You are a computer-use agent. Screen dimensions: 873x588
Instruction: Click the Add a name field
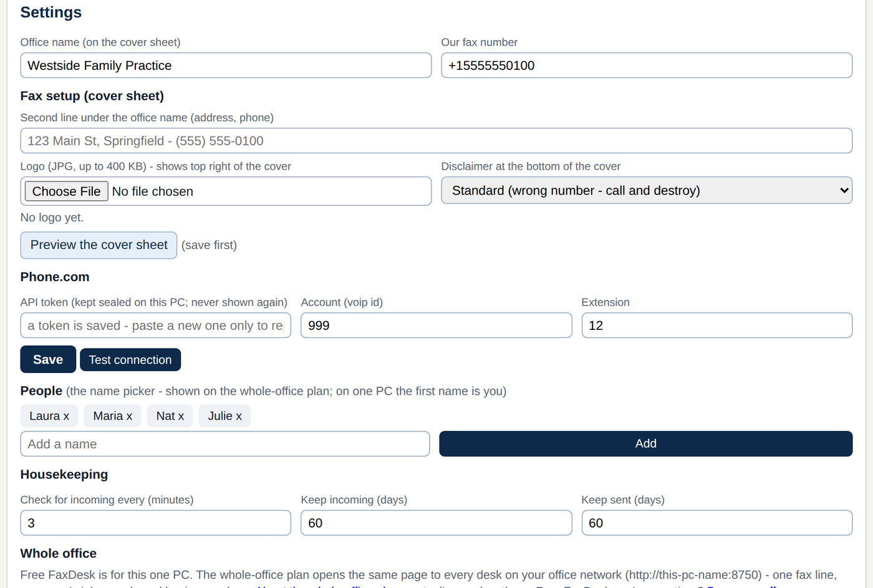coord(225,444)
